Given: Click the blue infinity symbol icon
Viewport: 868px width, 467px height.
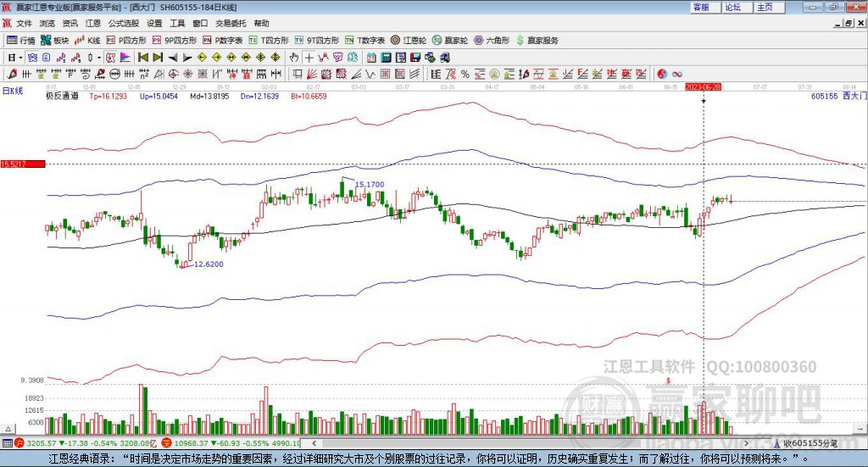Looking at the screenshot, I should [x=677, y=74].
